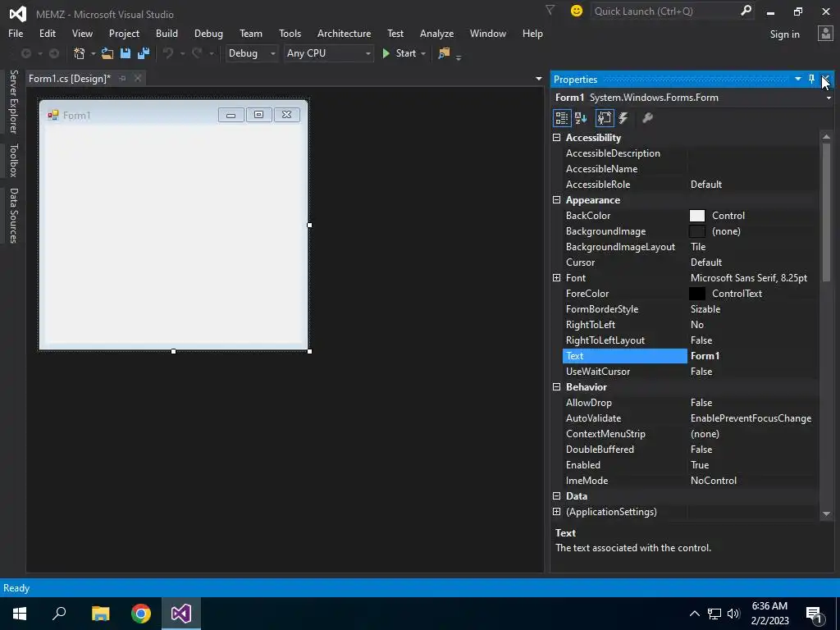Screen dimensions: 840x630
Task: Click the Property Pages wrench icon
Action: click(x=647, y=118)
